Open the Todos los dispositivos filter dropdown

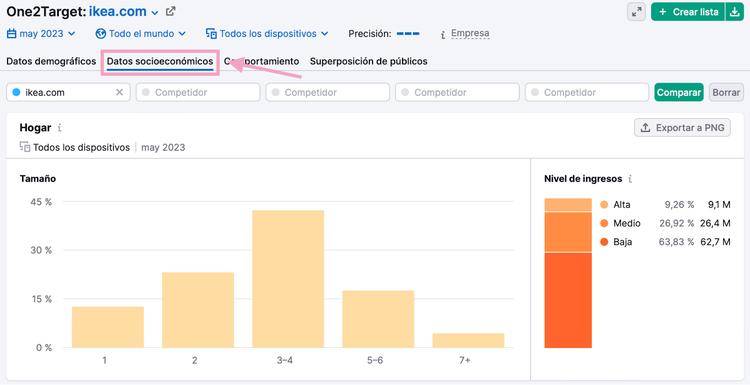pyautogui.click(x=267, y=34)
